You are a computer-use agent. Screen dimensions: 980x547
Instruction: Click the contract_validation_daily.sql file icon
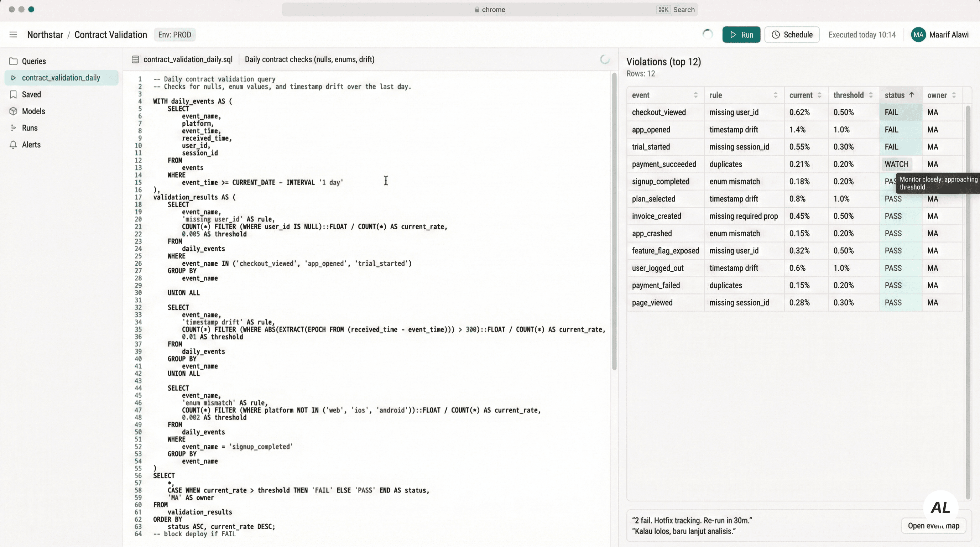135,59
